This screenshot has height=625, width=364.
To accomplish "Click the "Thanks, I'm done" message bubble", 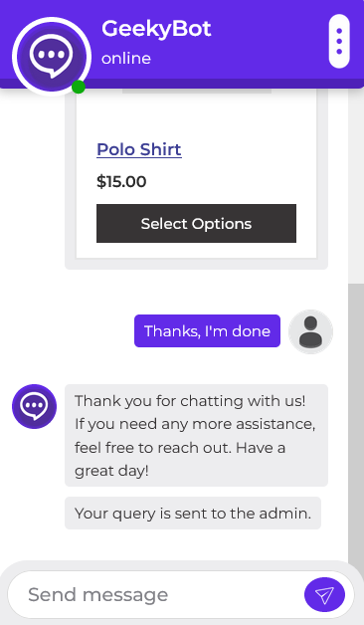I will point(207,330).
